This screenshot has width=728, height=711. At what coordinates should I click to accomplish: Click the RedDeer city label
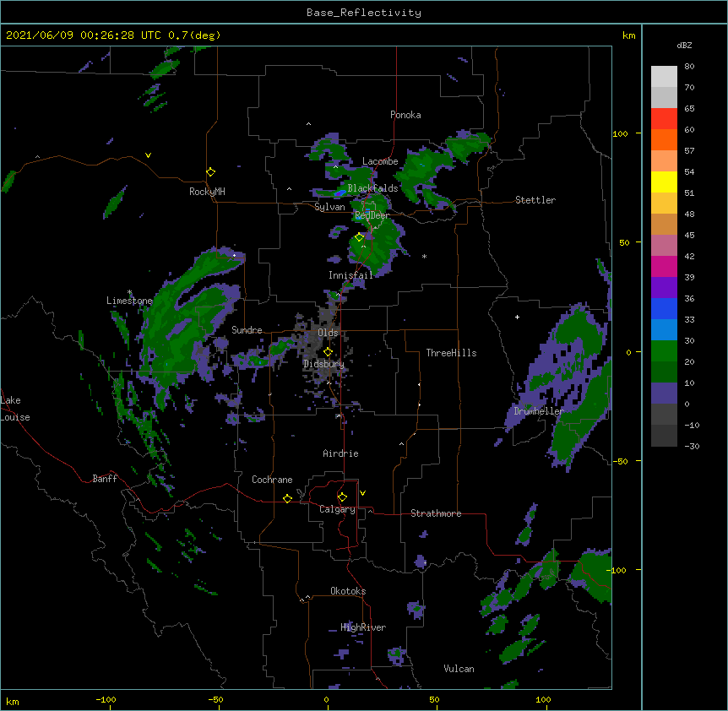(x=372, y=215)
